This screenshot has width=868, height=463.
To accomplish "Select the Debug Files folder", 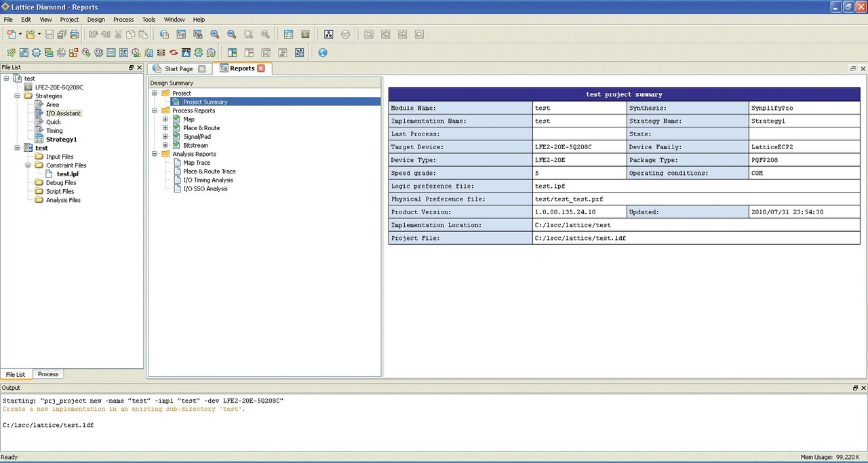I will 61,183.
